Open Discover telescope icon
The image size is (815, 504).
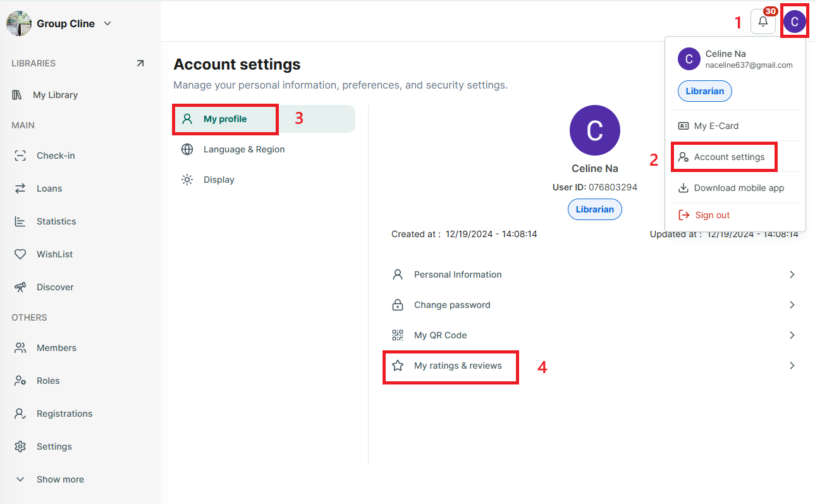click(x=20, y=287)
